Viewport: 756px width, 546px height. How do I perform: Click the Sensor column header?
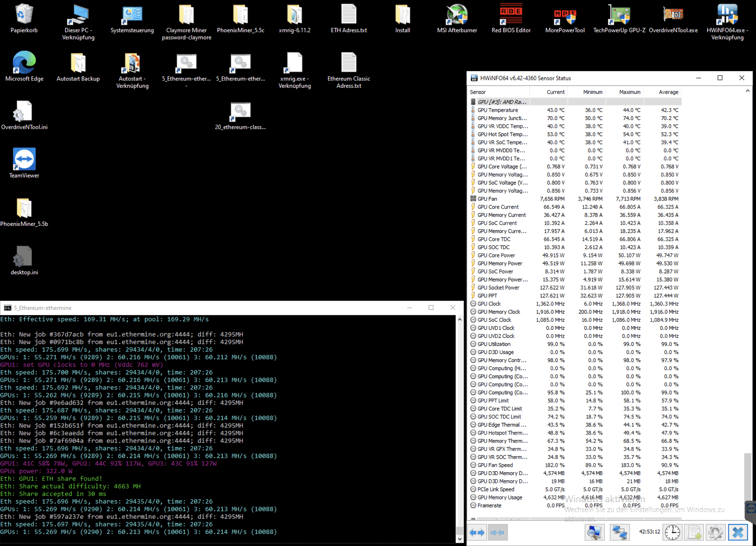pos(499,92)
